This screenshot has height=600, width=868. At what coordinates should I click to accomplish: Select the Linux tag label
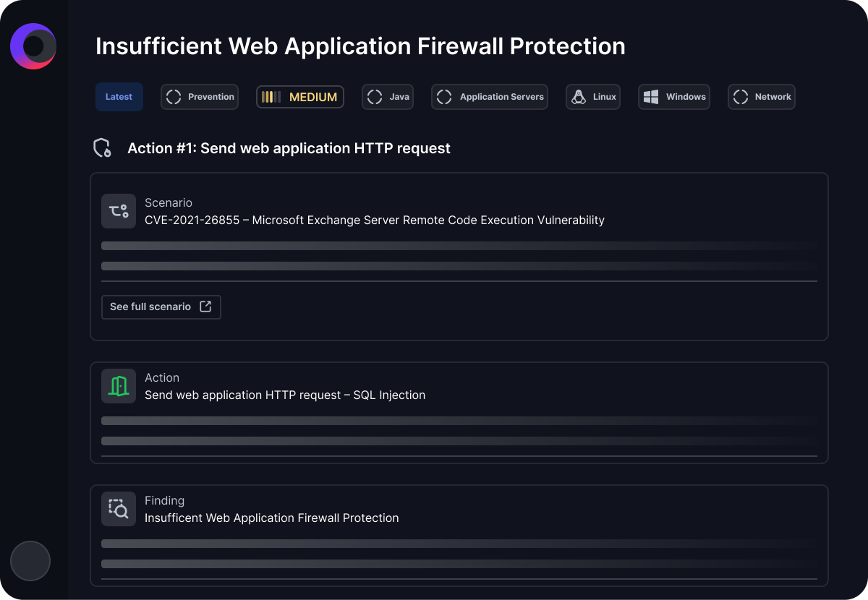(605, 97)
